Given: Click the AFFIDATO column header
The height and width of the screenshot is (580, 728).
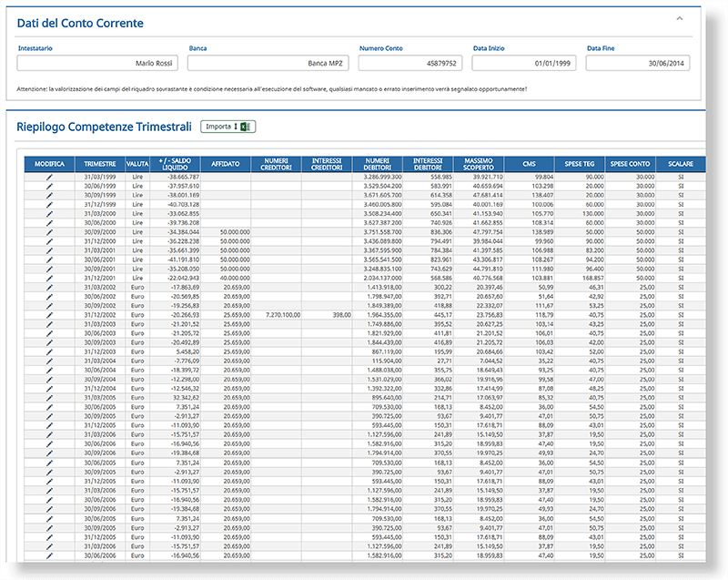Looking at the screenshot, I should pyautogui.click(x=226, y=164).
